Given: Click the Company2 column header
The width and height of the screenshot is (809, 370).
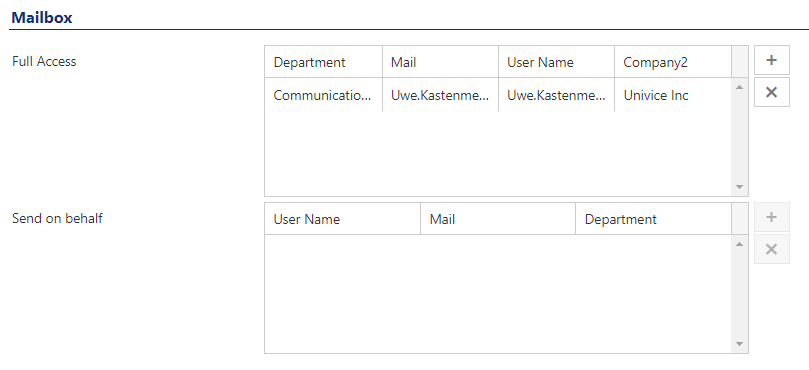Looking at the screenshot, I should click(x=673, y=62).
